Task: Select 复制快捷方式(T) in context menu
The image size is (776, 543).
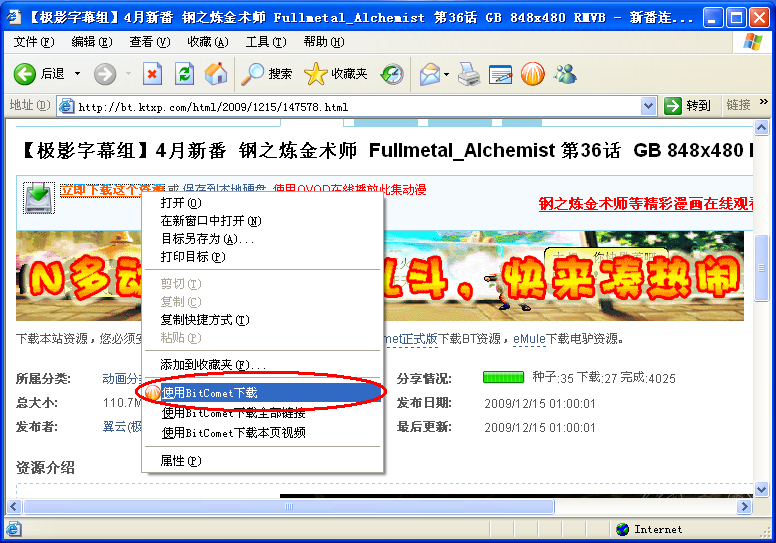Action: point(262,320)
